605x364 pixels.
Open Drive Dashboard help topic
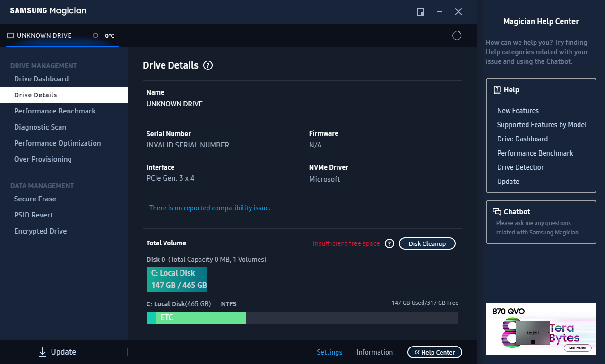pyautogui.click(x=522, y=139)
